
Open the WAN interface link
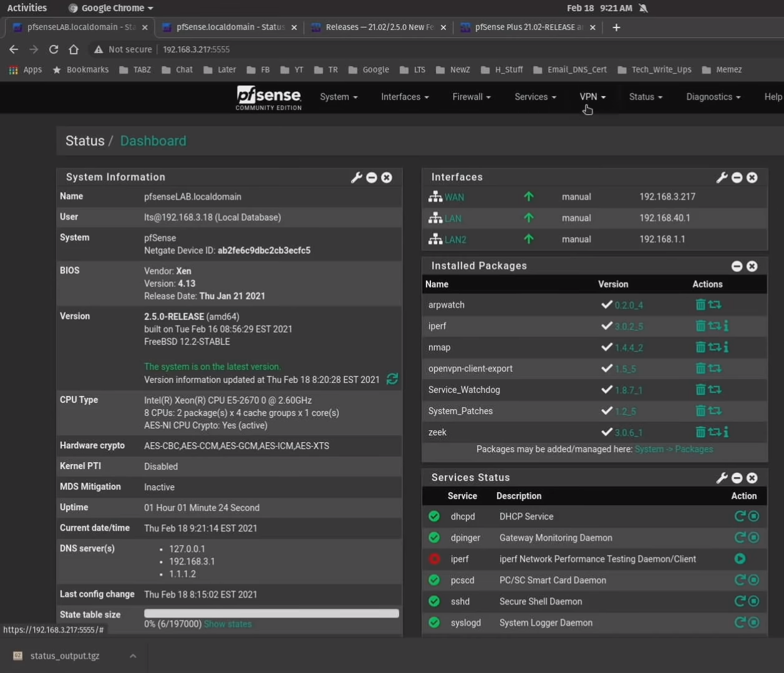coord(454,197)
